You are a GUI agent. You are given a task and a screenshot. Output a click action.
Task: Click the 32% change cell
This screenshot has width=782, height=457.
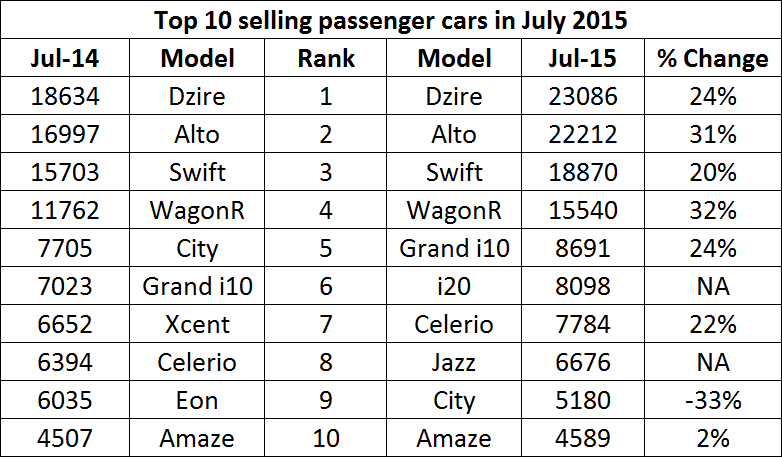(713, 210)
